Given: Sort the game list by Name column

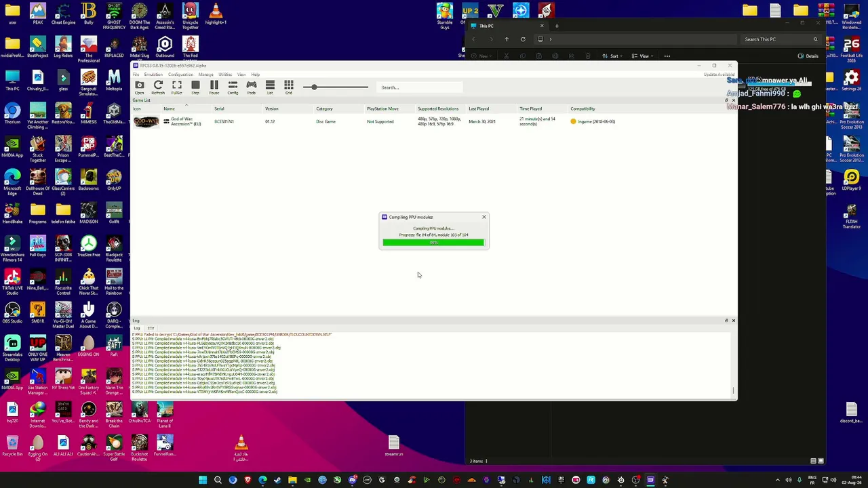Looking at the screenshot, I should [x=169, y=108].
